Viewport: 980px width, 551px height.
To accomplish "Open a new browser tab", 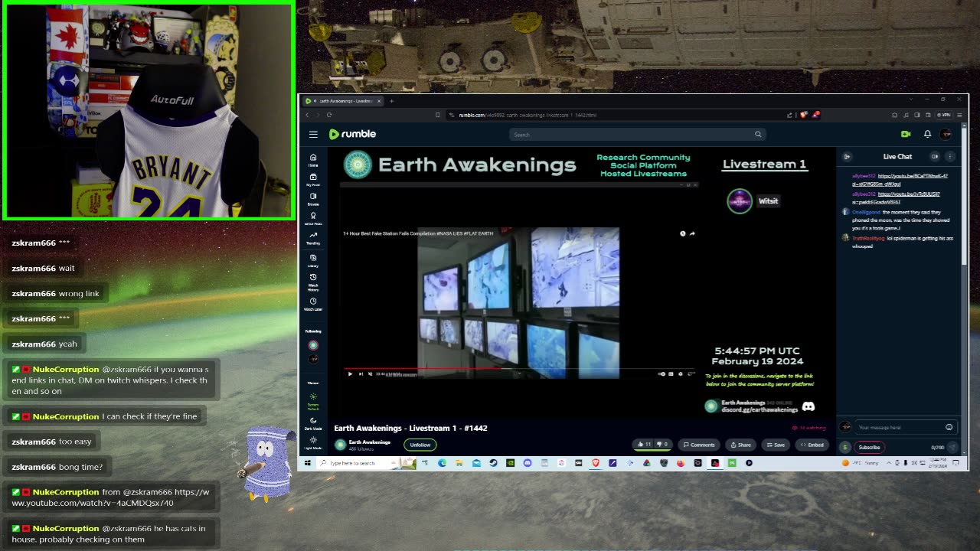I will (391, 101).
